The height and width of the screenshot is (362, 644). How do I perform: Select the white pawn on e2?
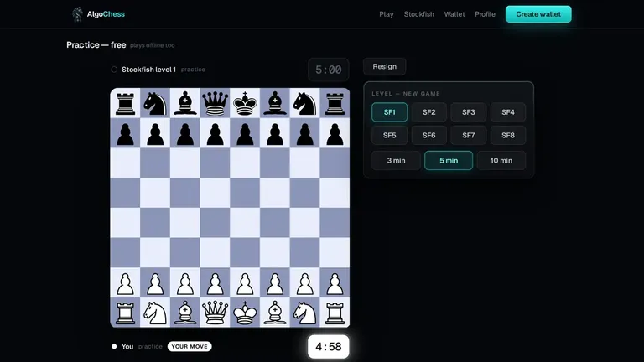(x=245, y=282)
